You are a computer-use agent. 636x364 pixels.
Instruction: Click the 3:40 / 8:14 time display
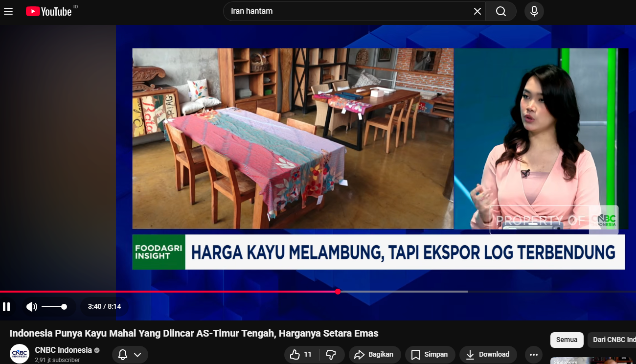pos(104,307)
